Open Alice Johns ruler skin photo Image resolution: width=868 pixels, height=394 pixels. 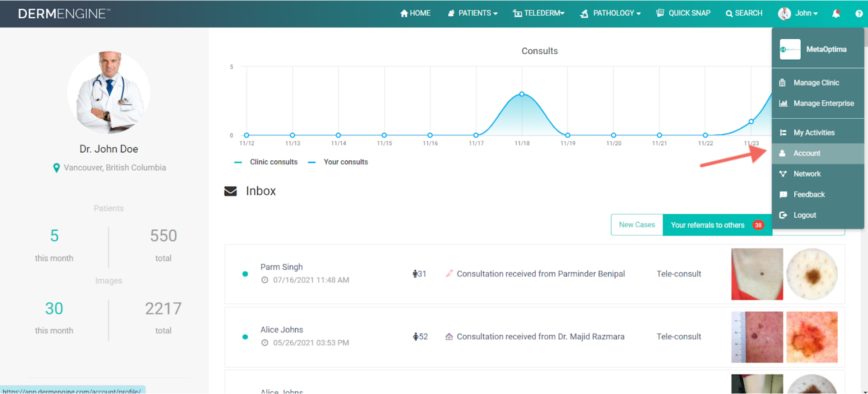pos(757,337)
